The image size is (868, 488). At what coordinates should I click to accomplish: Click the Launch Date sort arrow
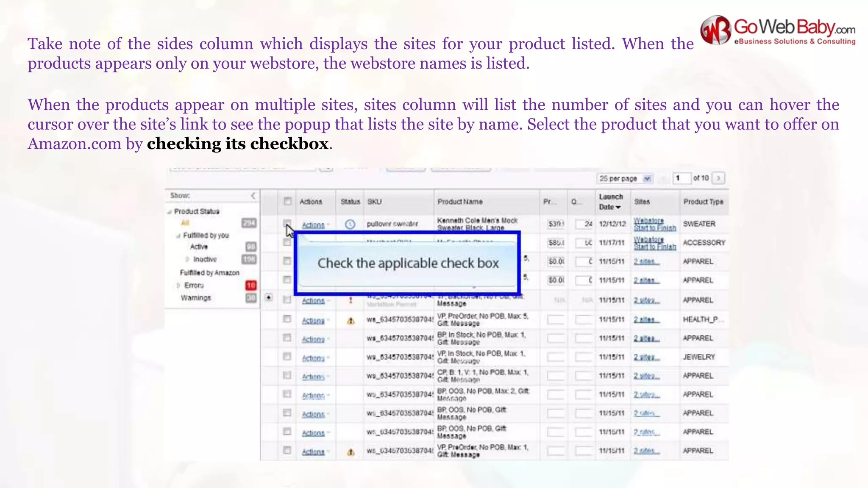pyautogui.click(x=618, y=207)
